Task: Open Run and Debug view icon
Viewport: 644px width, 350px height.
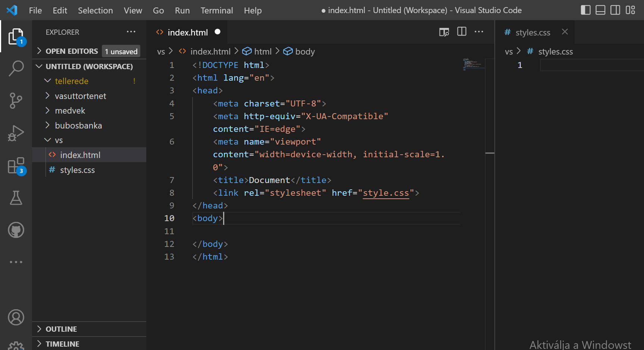Action: point(16,133)
